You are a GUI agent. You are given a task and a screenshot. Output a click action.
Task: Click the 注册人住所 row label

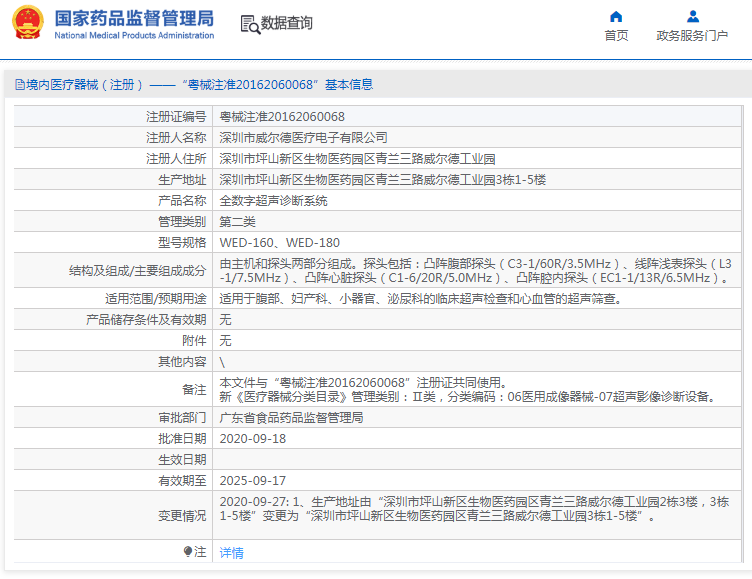(x=176, y=159)
